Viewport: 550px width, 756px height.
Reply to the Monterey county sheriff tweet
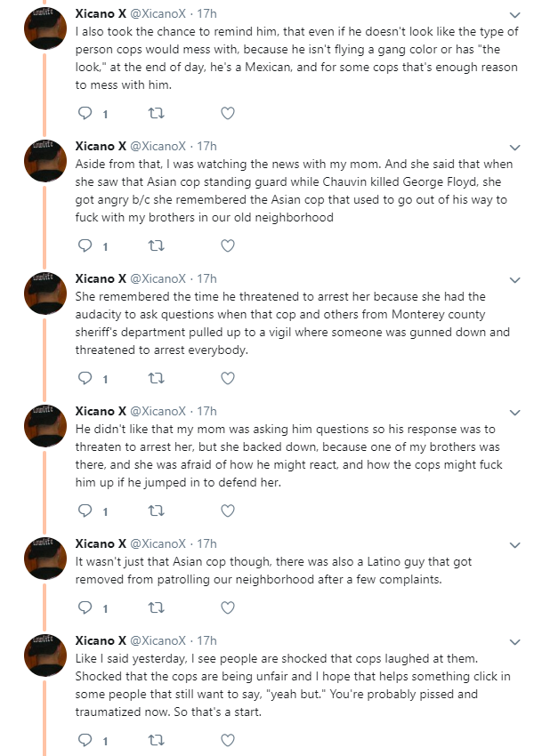click(85, 379)
